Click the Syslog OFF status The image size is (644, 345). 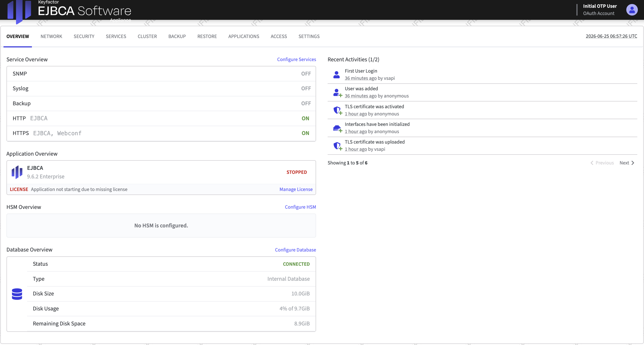point(306,88)
